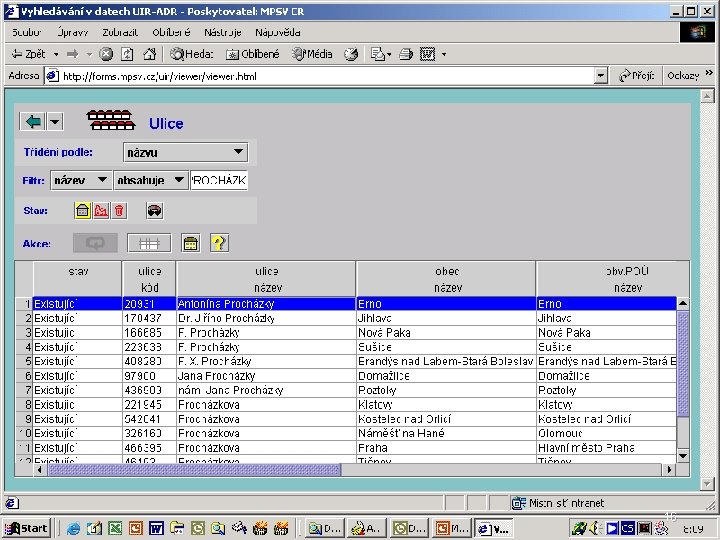Toggle the red trash can state icon

pyautogui.click(x=119, y=211)
